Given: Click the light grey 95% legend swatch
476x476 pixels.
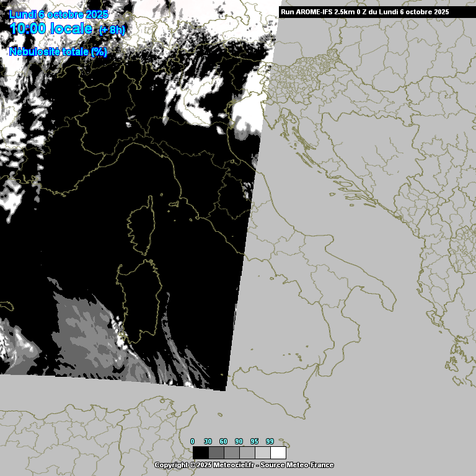Looking at the screenshot, I should pyautogui.click(x=263, y=452).
